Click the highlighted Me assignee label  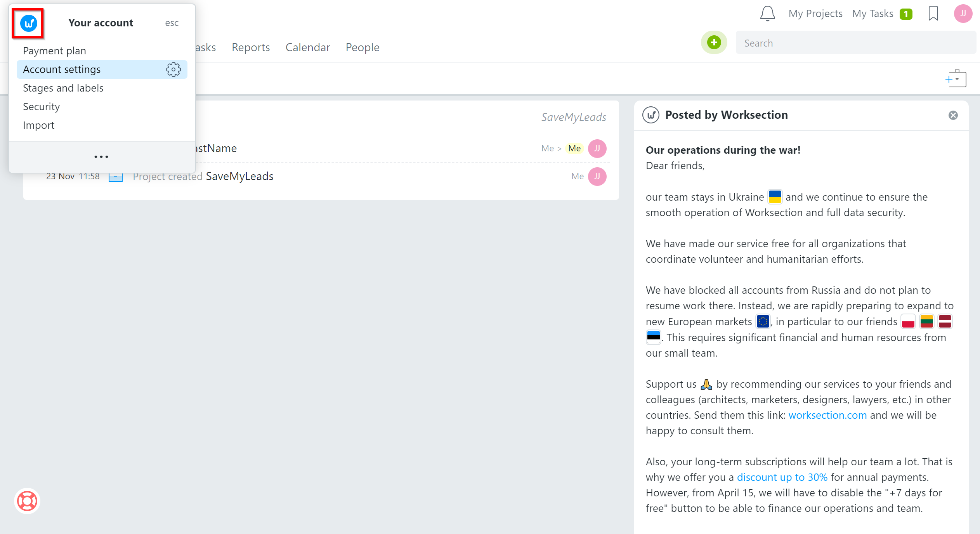tap(574, 148)
